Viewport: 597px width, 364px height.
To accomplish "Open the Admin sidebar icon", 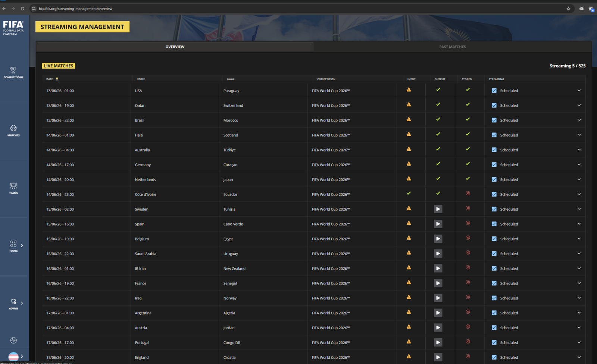I will pos(13,304).
